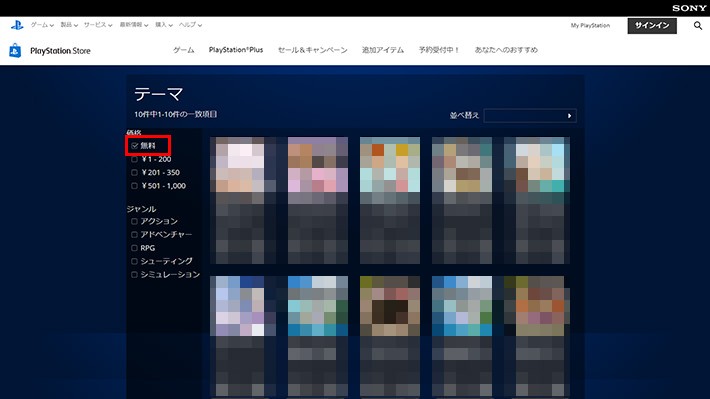Open the 並べ替え sort dropdown
The image size is (710, 399).
(x=530, y=115)
